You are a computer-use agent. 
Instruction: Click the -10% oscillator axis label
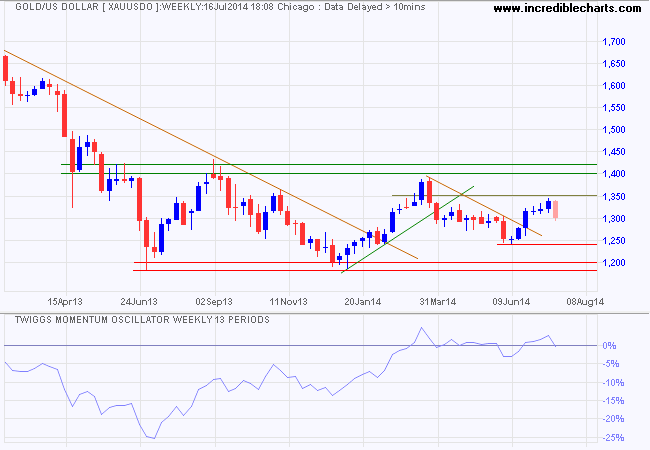613,382
